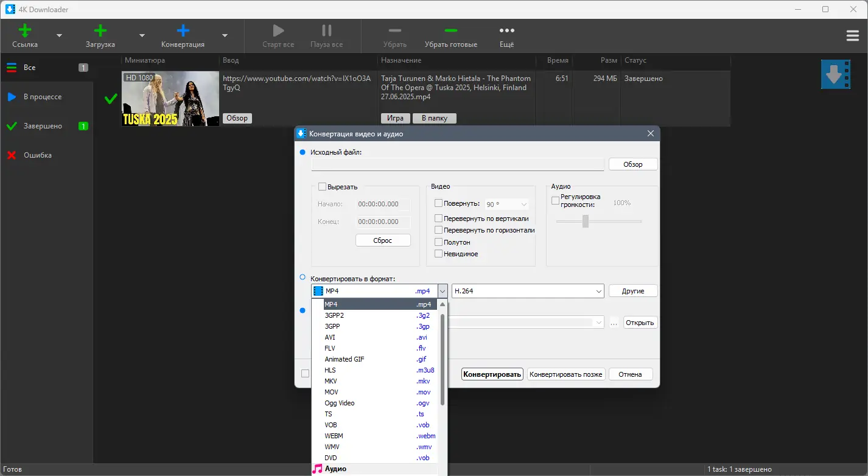Expand the Конвертация dropdown arrow
Image resolution: width=868 pixels, height=476 pixels.
click(225, 35)
